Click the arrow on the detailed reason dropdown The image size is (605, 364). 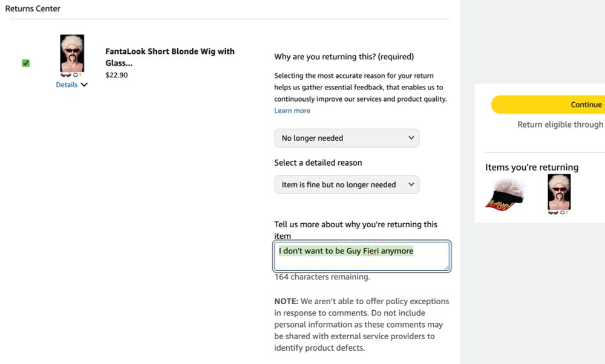click(x=411, y=184)
